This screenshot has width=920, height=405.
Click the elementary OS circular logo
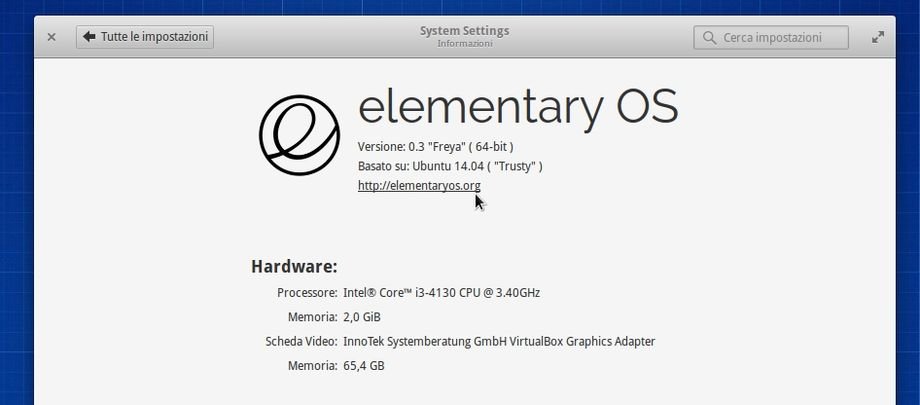pyautogui.click(x=299, y=135)
